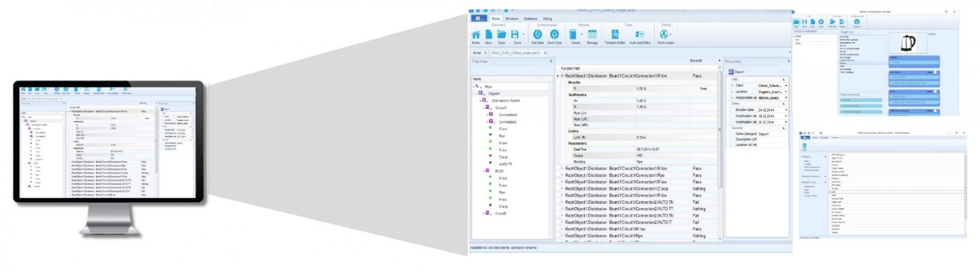
Task: Click the Save disk icon
Action: tap(515, 35)
